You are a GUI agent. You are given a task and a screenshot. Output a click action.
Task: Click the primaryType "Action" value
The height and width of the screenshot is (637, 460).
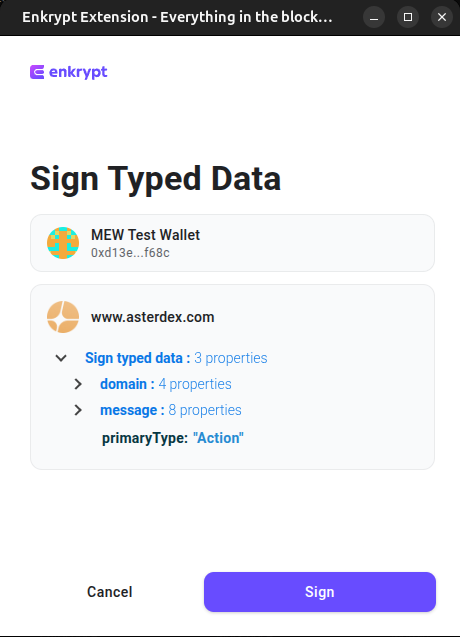click(218, 438)
